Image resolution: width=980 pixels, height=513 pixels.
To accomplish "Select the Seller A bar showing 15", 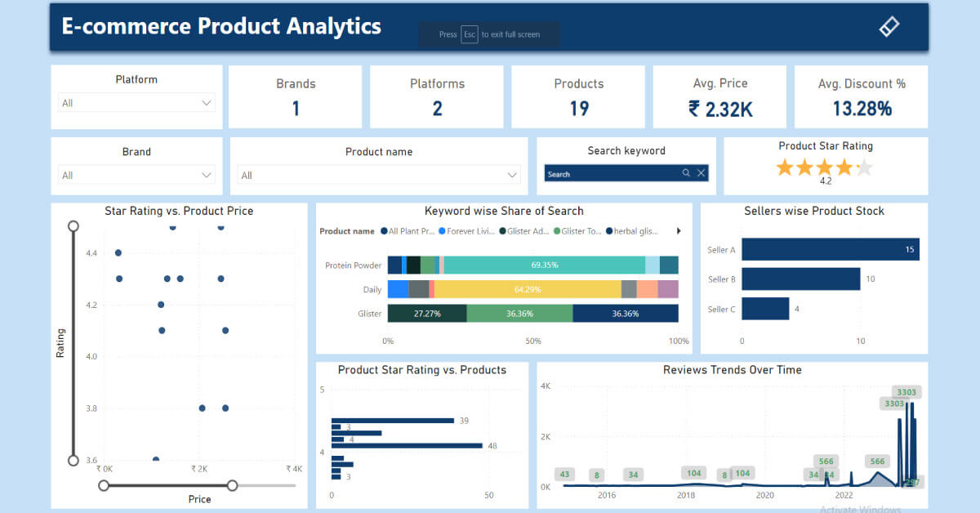I will (x=829, y=249).
